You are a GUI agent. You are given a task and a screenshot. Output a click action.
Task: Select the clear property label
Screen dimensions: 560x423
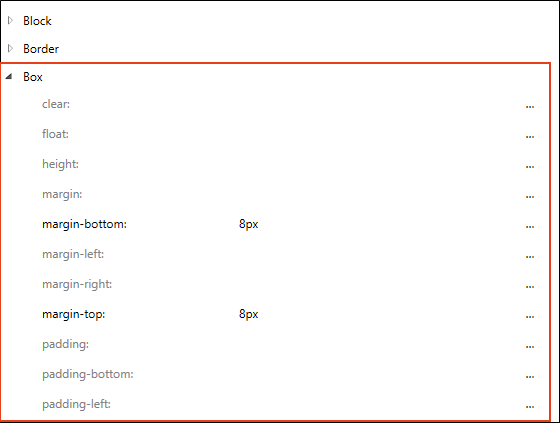pos(56,104)
